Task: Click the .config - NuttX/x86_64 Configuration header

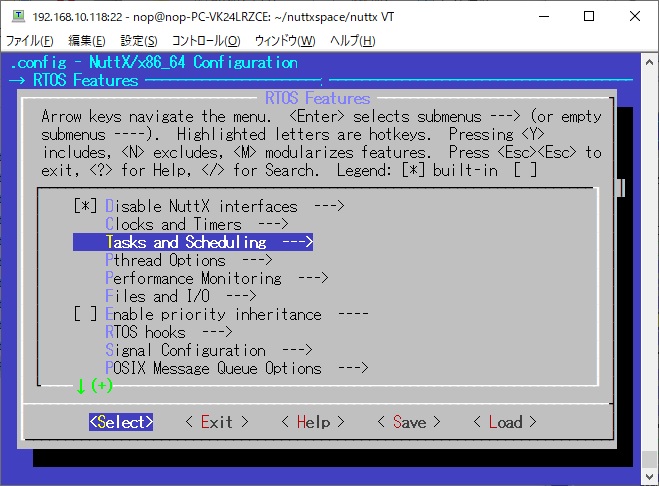Action: pos(154,63)
